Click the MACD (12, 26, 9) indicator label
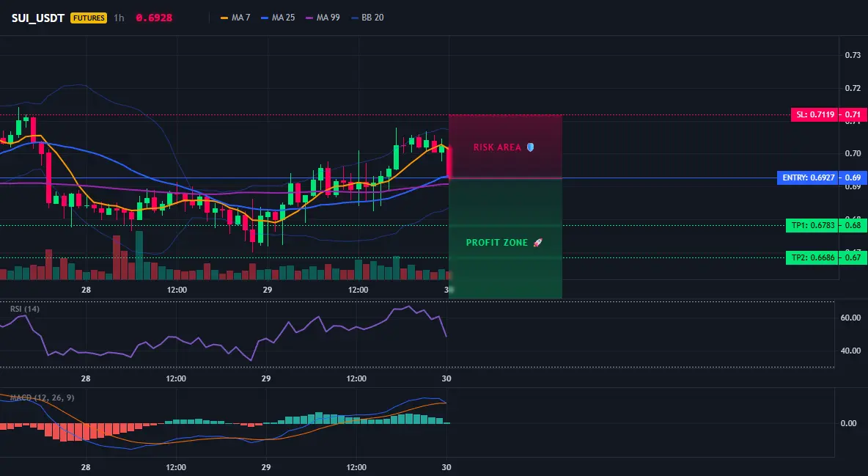Image resolution: width=868 pixels, height=476 pixels. coord(42,398)
